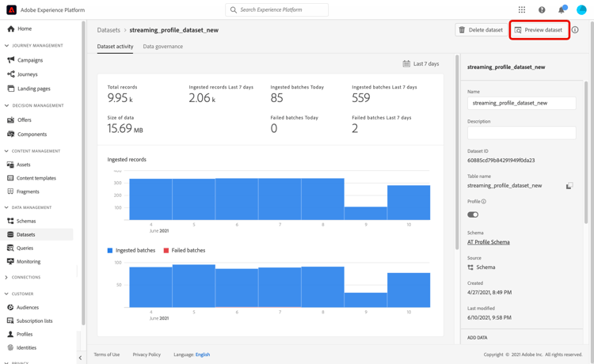Click the 559 Ingested batches value
Image resolution: width=594 pixels, height=364 pixels.
[360, 98]
